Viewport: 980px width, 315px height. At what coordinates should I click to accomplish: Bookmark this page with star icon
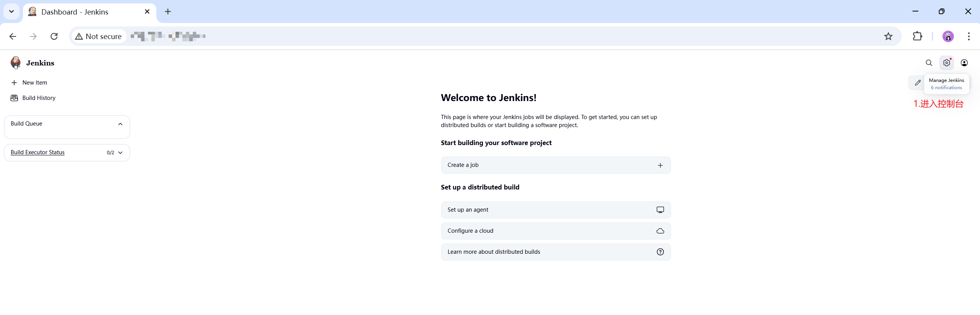coord(888,36)
